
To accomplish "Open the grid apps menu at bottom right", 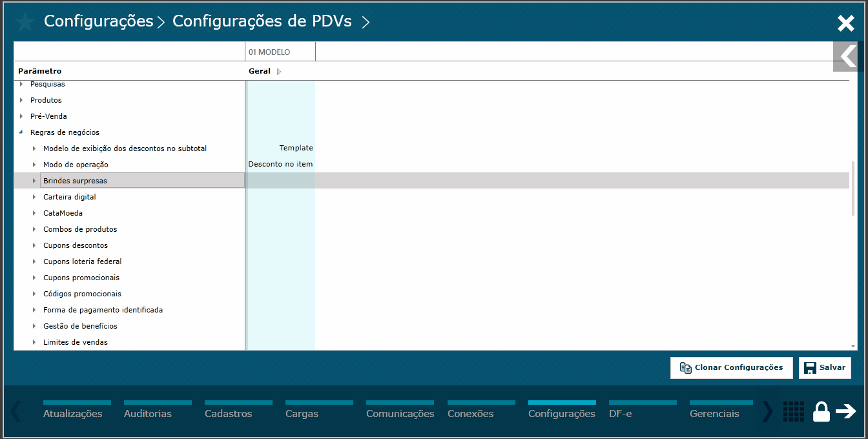I will 794,411.
